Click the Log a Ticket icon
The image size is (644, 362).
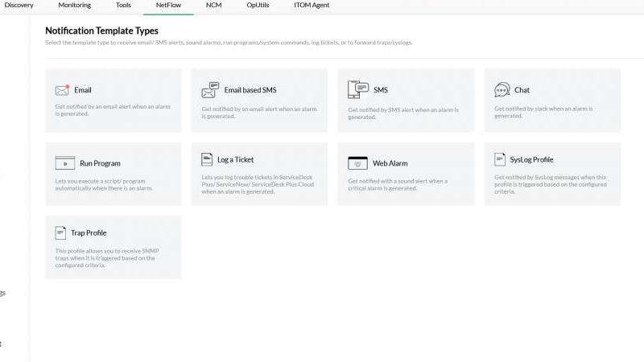(206, 159)
